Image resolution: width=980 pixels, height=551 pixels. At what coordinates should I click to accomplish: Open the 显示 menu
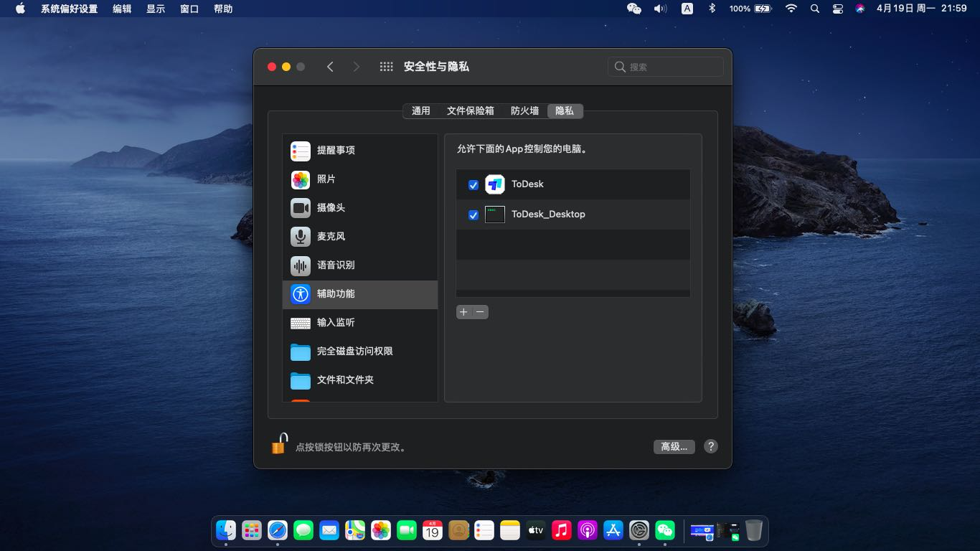tap(156, 9)
